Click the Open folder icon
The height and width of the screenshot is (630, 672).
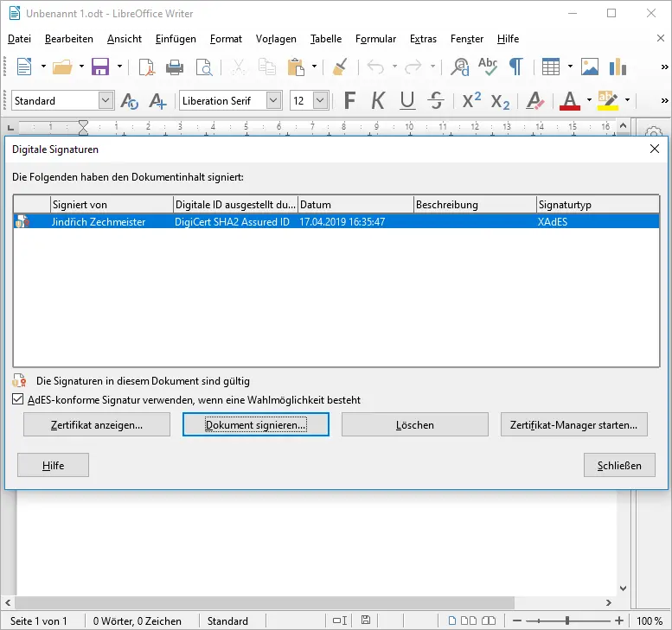(x=62, y=67)
